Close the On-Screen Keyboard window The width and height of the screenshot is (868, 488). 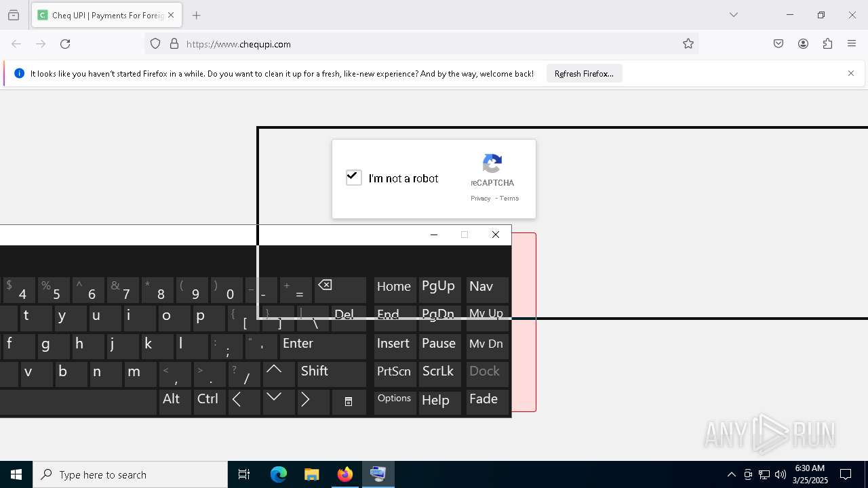pos(496,235)
